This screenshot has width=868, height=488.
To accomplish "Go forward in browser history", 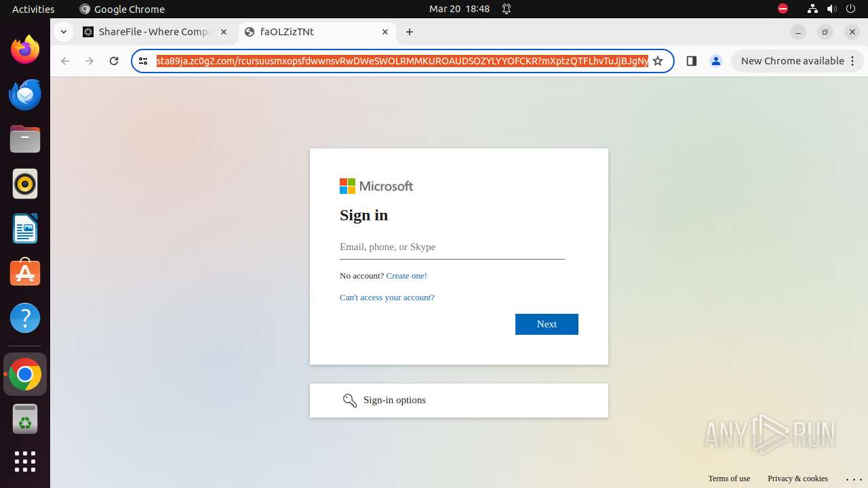I will pyautogui.click(x=90, y=61).
